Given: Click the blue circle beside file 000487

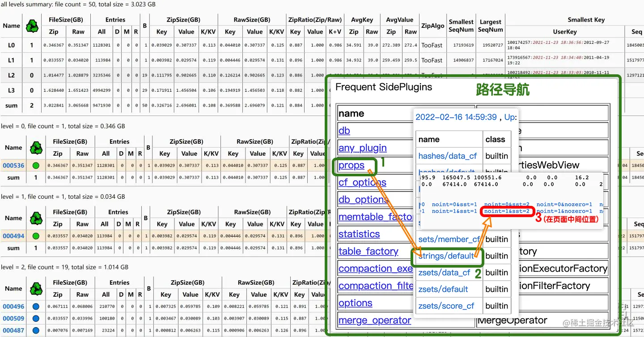Looking at the screenshot, I should [x=36, y=330].
